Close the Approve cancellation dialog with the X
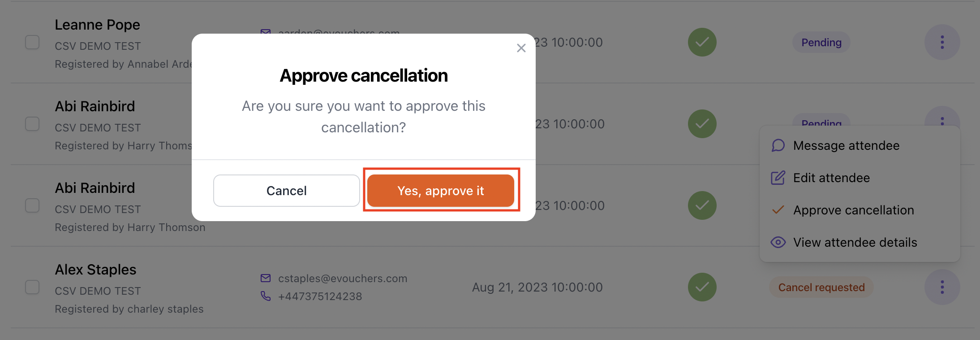 (521, 48)
